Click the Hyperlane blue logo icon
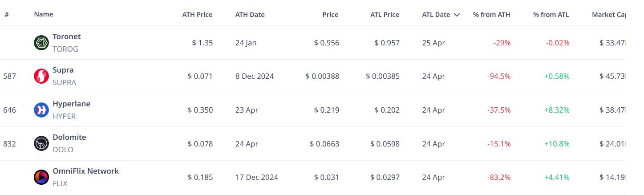Image resolution: width=644 pixels, height=195 pixels. tap(41, 110)
